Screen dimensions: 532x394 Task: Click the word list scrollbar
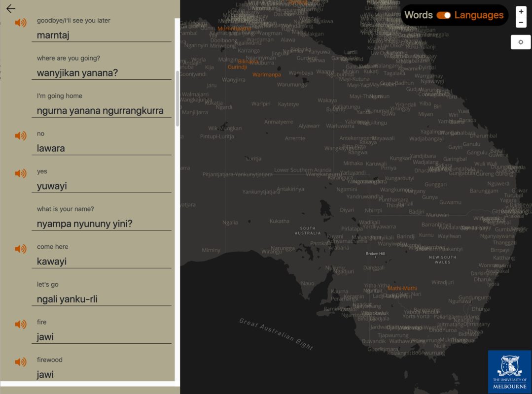[177, 98]
